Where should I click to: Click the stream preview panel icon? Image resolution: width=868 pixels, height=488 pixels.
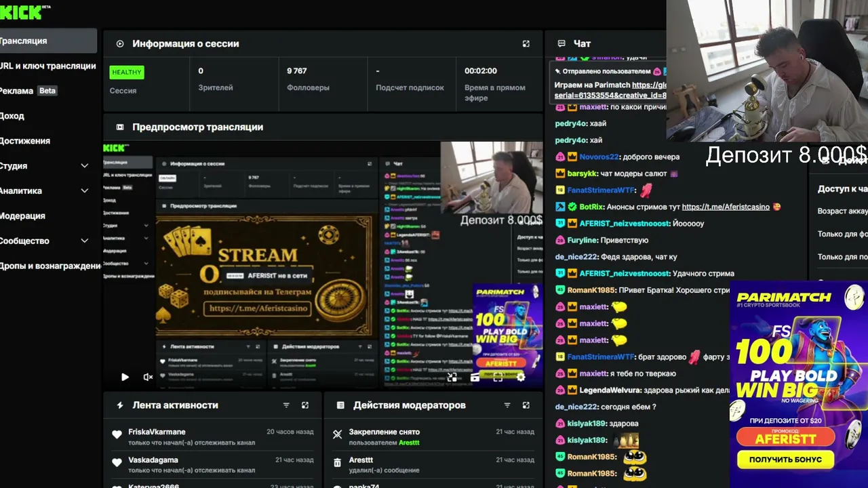tap(120, 127)
